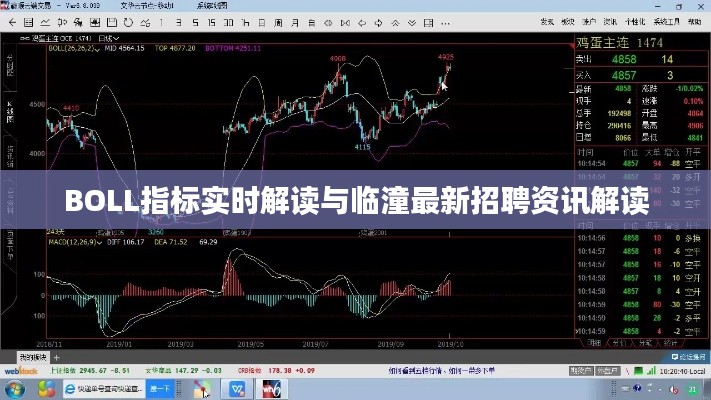
Task: Click the blue highlighted button in taskbar
Action: tap(160, 387)
